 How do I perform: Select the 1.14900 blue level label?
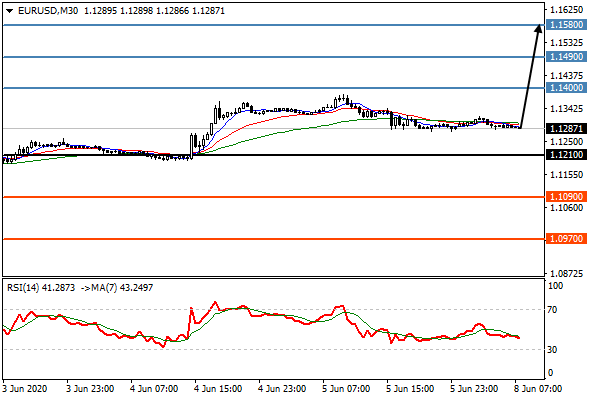(566, 57)
